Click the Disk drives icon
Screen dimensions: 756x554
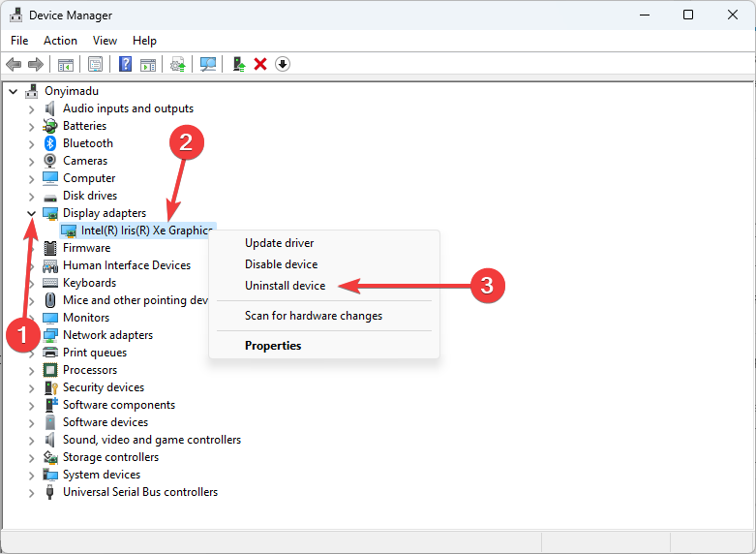pos(50,197)
